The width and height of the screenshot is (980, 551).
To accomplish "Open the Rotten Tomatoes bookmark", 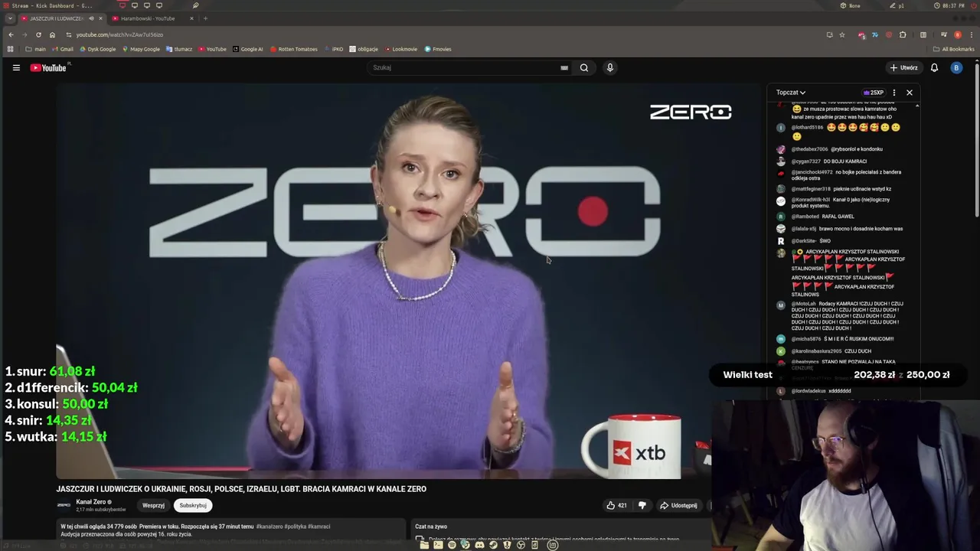I will tap(293, 49).
